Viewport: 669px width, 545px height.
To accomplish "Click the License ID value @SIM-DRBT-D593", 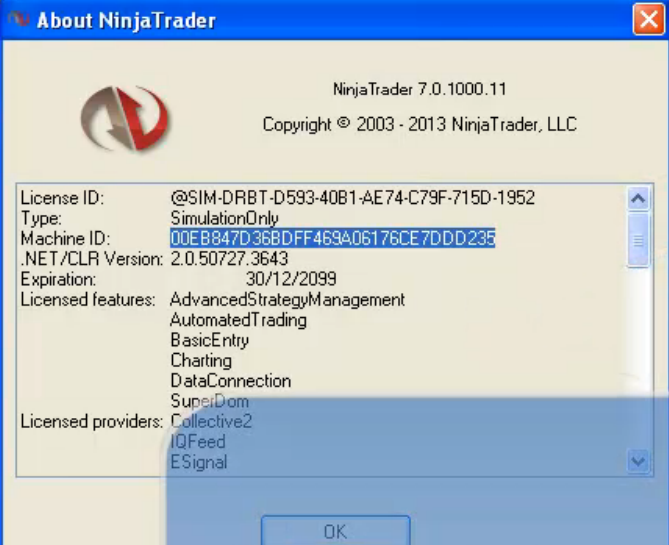I will coord(352,198).
